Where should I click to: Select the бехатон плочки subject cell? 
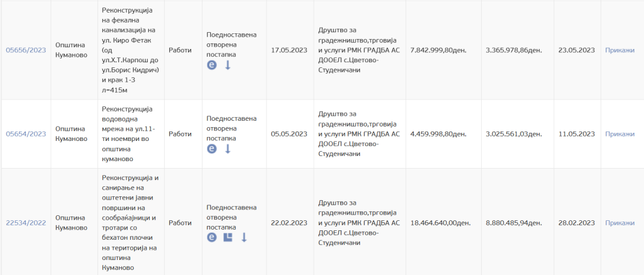(x=130, y=222)
